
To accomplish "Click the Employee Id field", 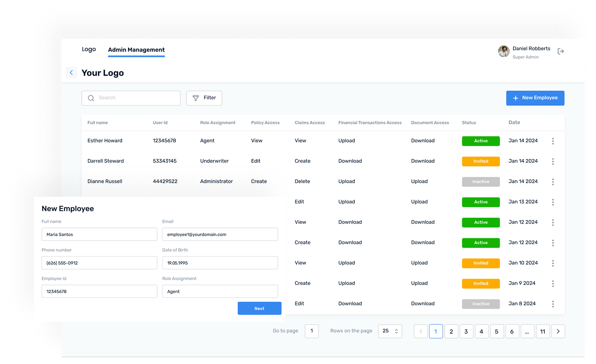I will tap(99, 291).
